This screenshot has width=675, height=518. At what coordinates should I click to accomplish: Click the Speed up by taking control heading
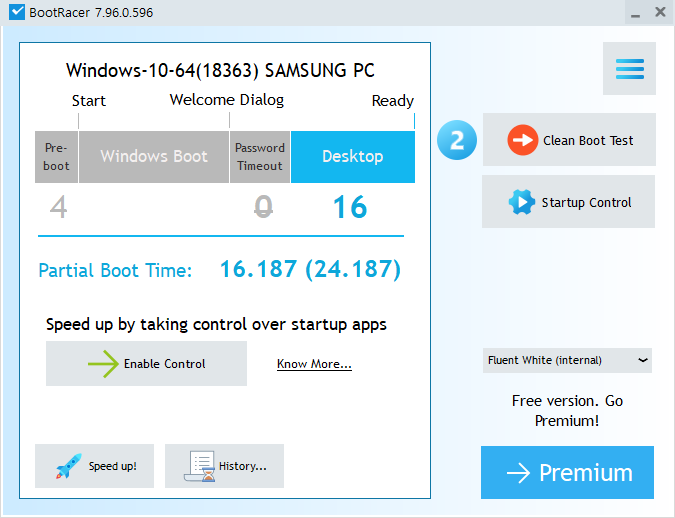click(216, 324)
